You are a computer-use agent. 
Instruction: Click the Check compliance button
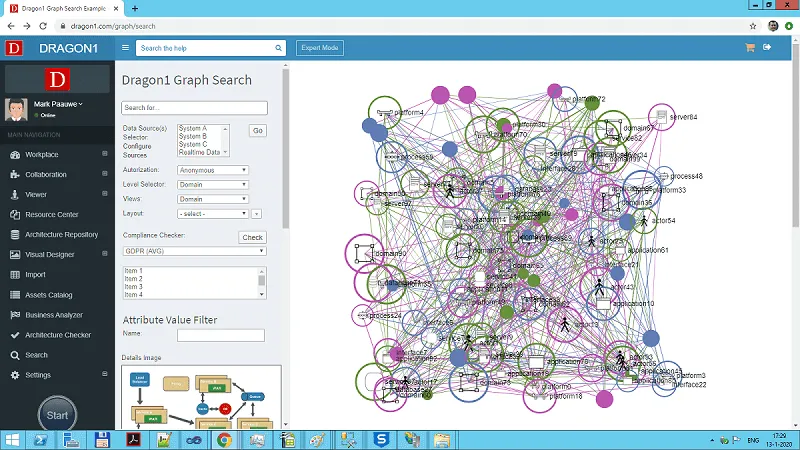click(x=253, y=237)
